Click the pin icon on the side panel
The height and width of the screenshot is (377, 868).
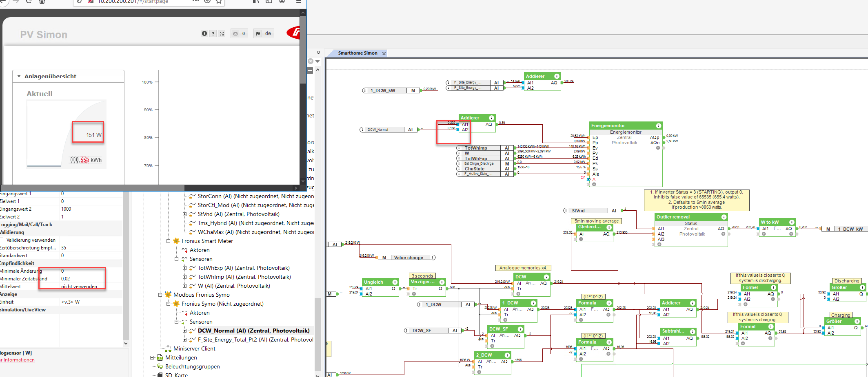coord(318,53)
